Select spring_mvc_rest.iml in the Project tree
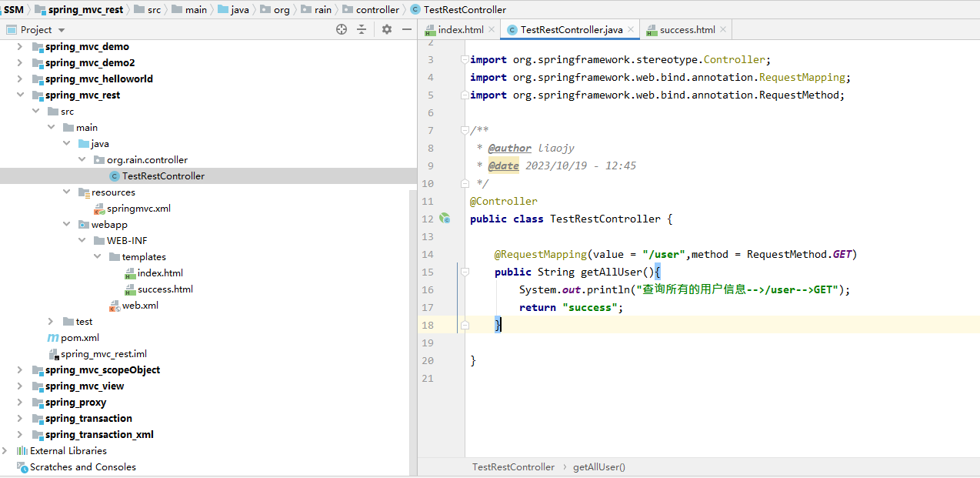This screenshot has height=478, width=980. [x=104, y=354]
